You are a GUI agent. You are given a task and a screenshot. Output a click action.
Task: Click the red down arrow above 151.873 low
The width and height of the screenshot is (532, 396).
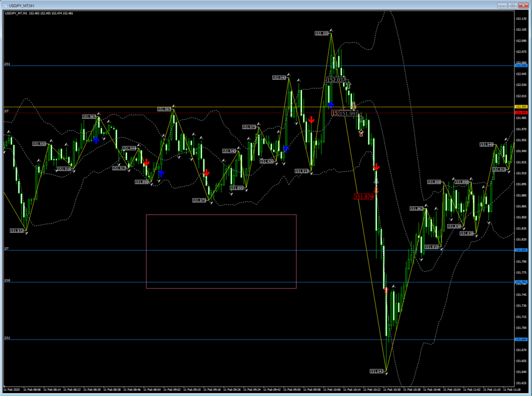coord(206,173)
